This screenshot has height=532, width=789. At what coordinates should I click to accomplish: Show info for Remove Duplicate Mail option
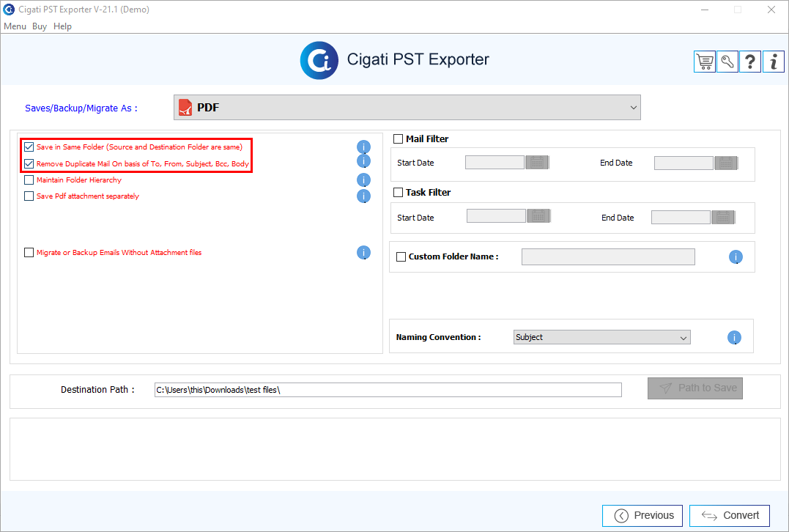[364, 161]
